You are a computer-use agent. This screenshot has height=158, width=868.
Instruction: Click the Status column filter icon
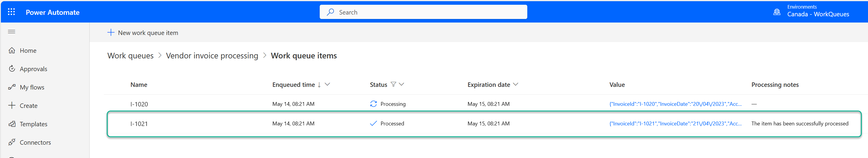pyautogui.click(x=393, y=84)
